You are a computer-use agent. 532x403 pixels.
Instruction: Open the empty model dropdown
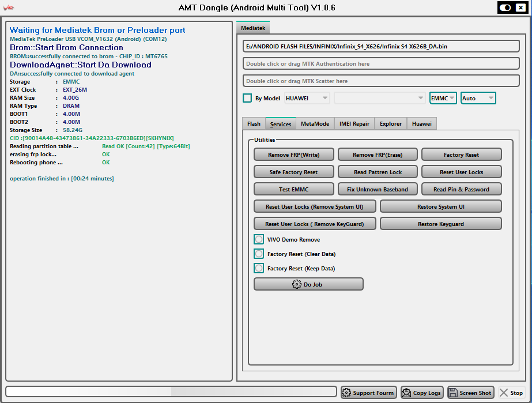[x=379, y=98]
